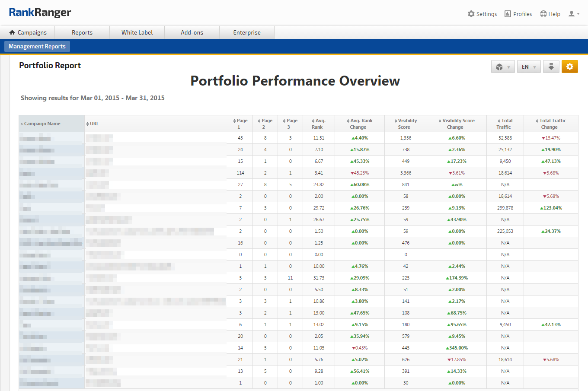The width and height of the screenshot is (588, 391).
Task: Click the orange report settings gear button
Action: click(x=569, y=67)
